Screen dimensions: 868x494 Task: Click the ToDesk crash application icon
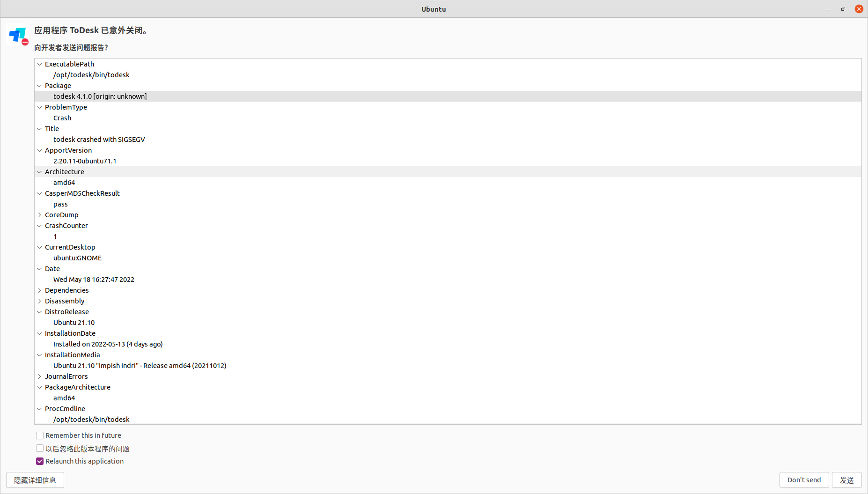(x=19, y=36)
